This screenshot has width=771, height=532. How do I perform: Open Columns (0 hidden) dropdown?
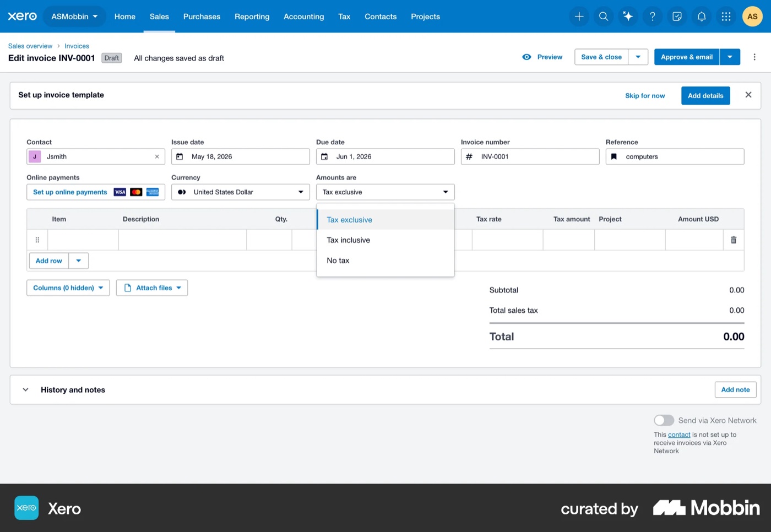tap(68, 288)
